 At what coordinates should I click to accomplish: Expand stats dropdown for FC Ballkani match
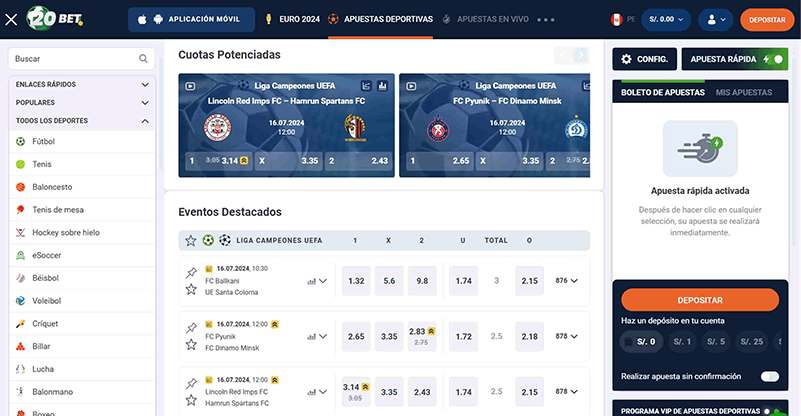[317, 281]
